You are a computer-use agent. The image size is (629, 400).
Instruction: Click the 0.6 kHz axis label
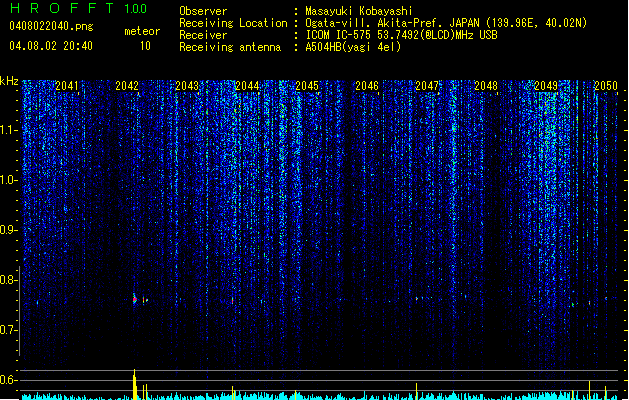point(9,380)
